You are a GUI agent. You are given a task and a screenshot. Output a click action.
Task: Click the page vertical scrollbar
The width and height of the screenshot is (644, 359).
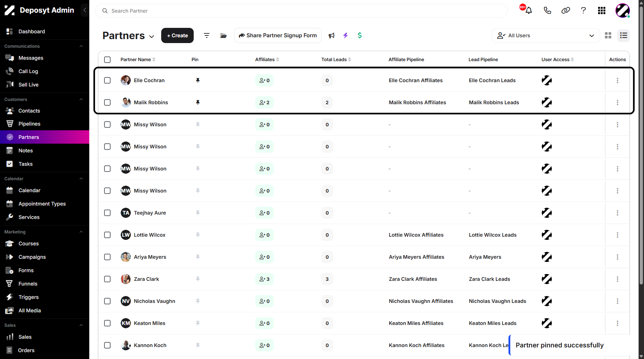641,145
